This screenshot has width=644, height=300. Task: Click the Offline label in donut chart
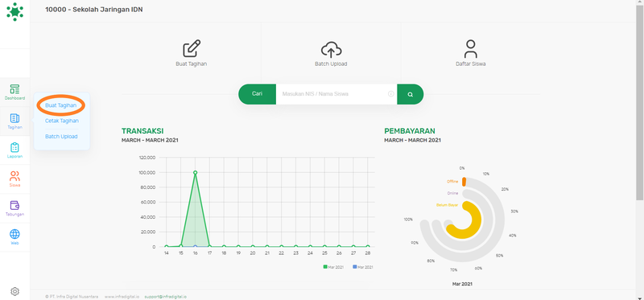tap(452, 181)
